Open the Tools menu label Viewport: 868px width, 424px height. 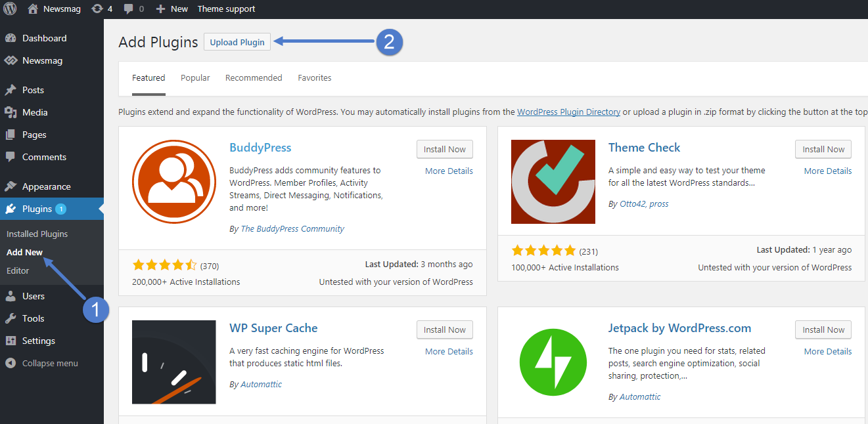pyautogui.click(x=34, y=318)
